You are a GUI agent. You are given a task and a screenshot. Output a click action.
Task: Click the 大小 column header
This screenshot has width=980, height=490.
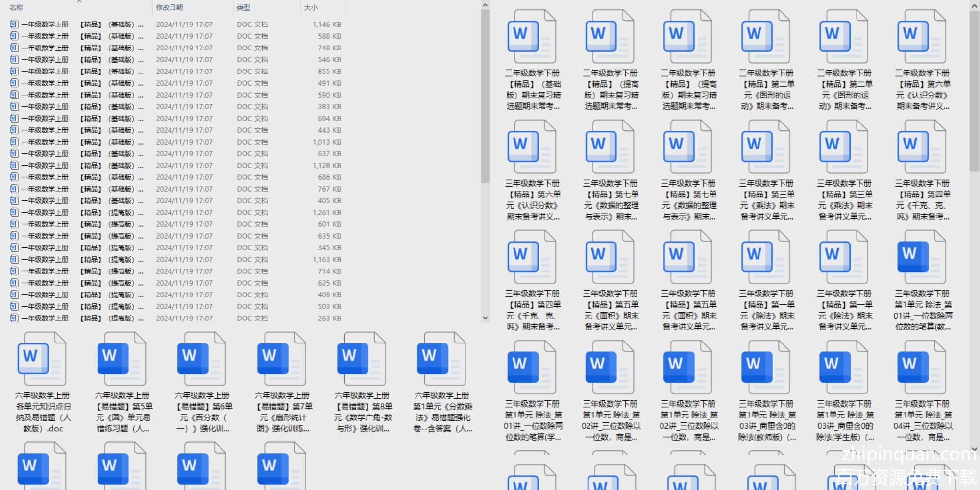click(x=311, y=8)
